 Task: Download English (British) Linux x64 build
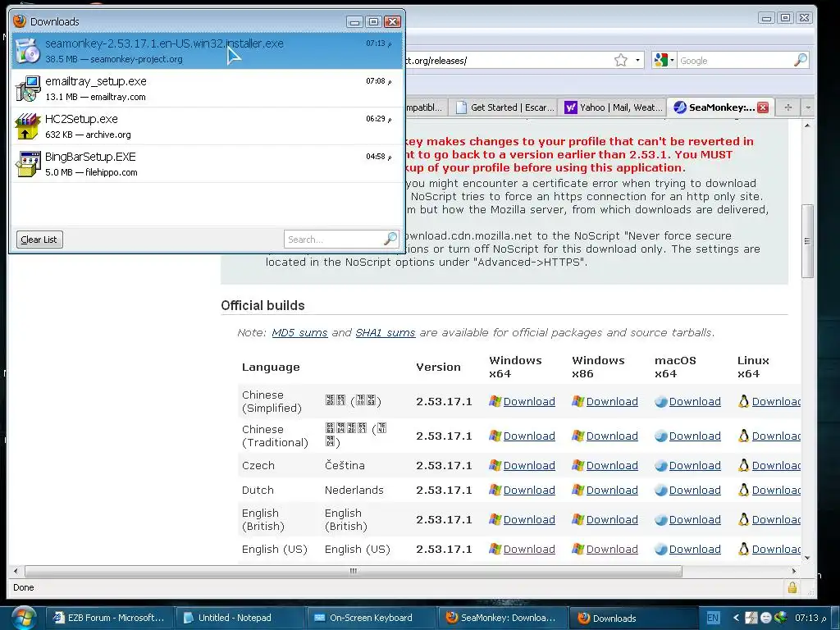point(776,519)
